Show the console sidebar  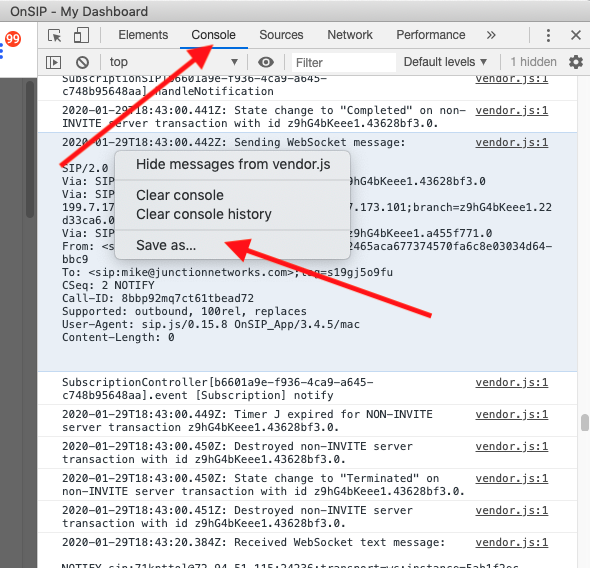53,62
